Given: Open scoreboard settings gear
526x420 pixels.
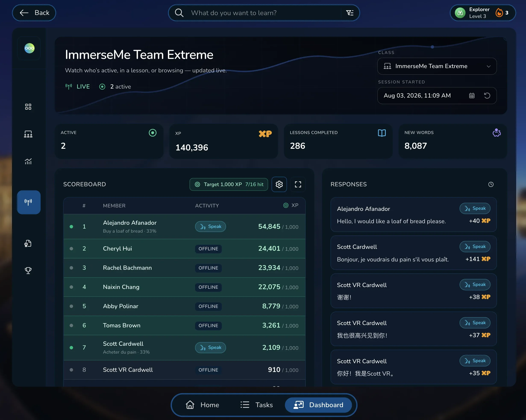Looking at the screenshot, I should pyautogui.click(x=279, y=184).
